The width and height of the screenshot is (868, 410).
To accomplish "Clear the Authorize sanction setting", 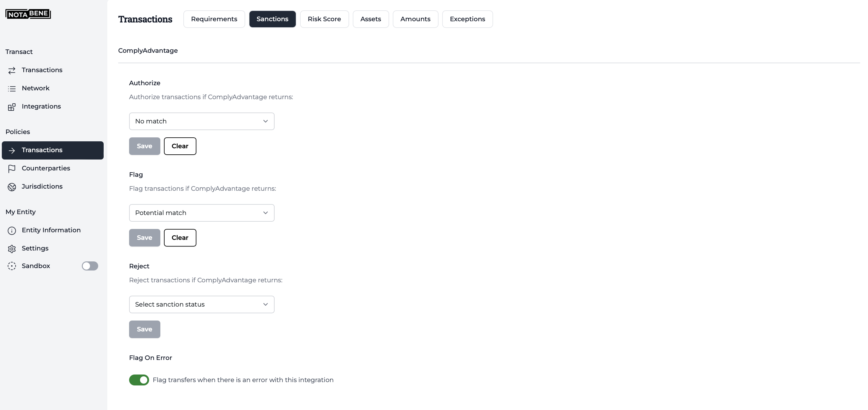I will point(180,146).
